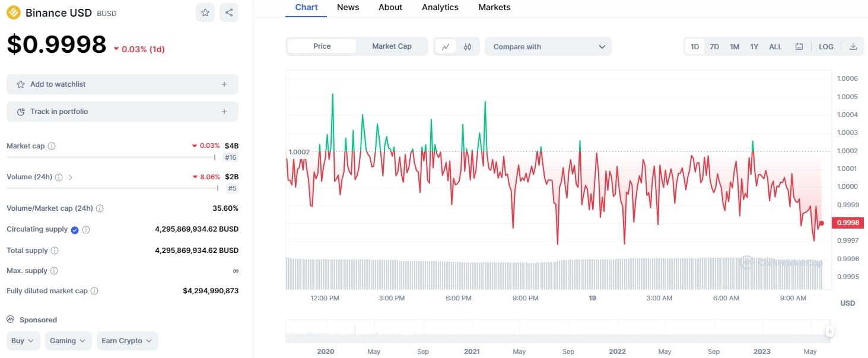
Task: Open the calendar date range icon
Action: [x=799, y=47]
